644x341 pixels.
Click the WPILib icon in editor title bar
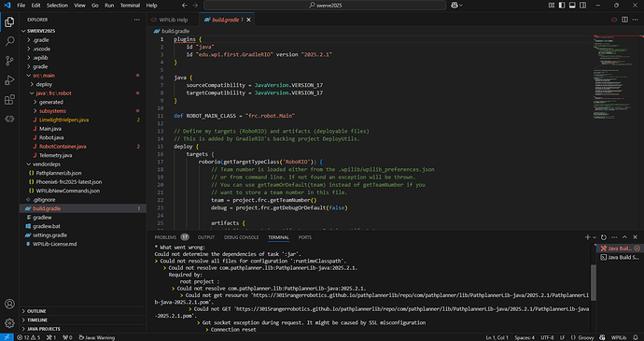coord(614,20)
